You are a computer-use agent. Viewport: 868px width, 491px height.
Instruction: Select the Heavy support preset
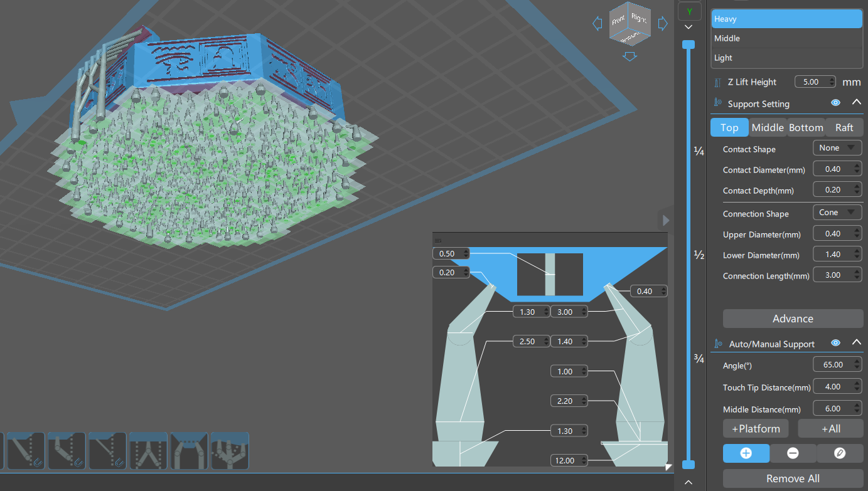pos(786,19)
